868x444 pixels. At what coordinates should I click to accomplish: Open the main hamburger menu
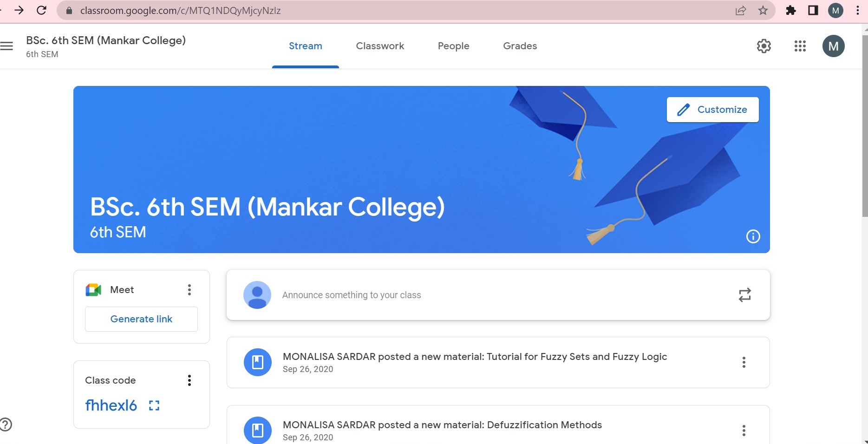[7, 46]
